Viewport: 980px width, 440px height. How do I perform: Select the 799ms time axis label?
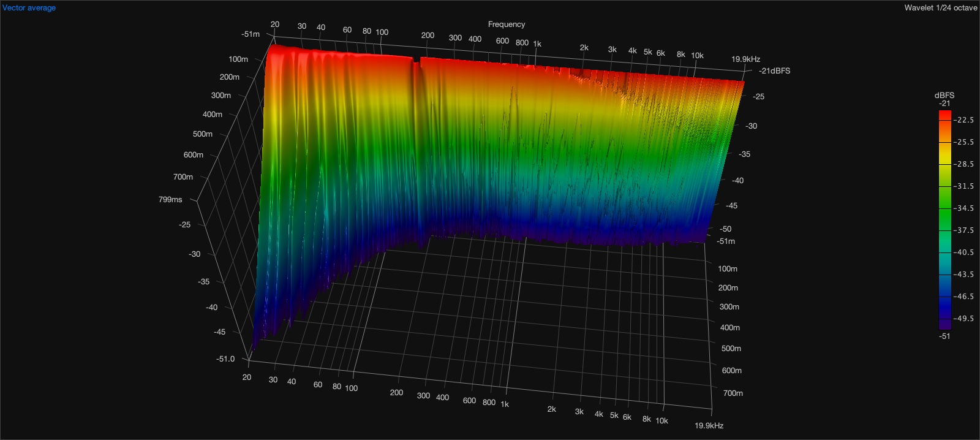tap(170, 200)
